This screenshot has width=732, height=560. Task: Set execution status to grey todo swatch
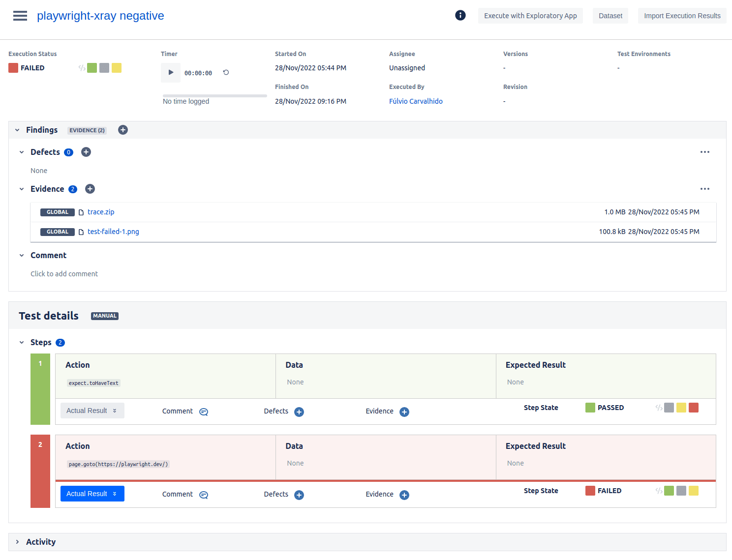point(104,68)
